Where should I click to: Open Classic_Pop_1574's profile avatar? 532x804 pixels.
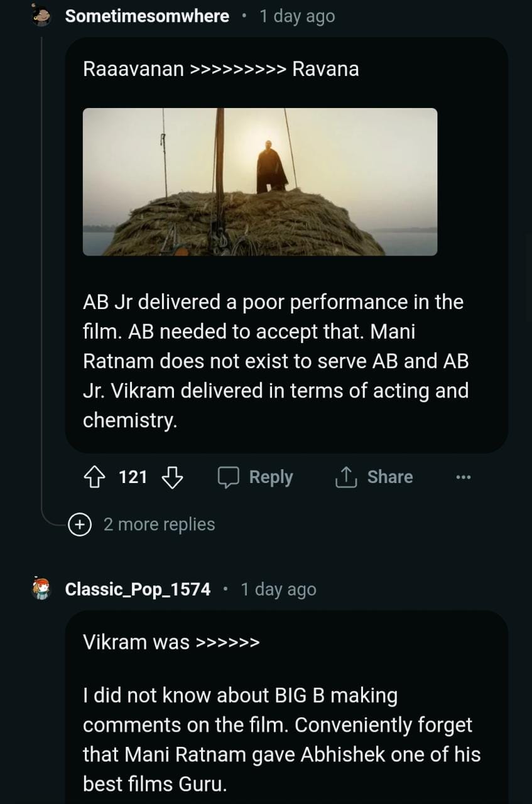click(x=41, y=589)
